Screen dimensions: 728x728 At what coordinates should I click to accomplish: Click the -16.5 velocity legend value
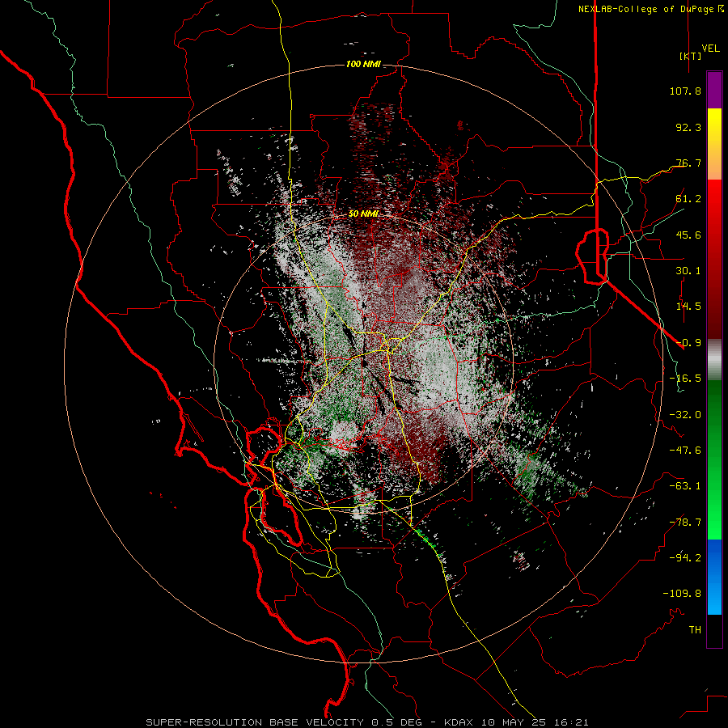point(685,379)
